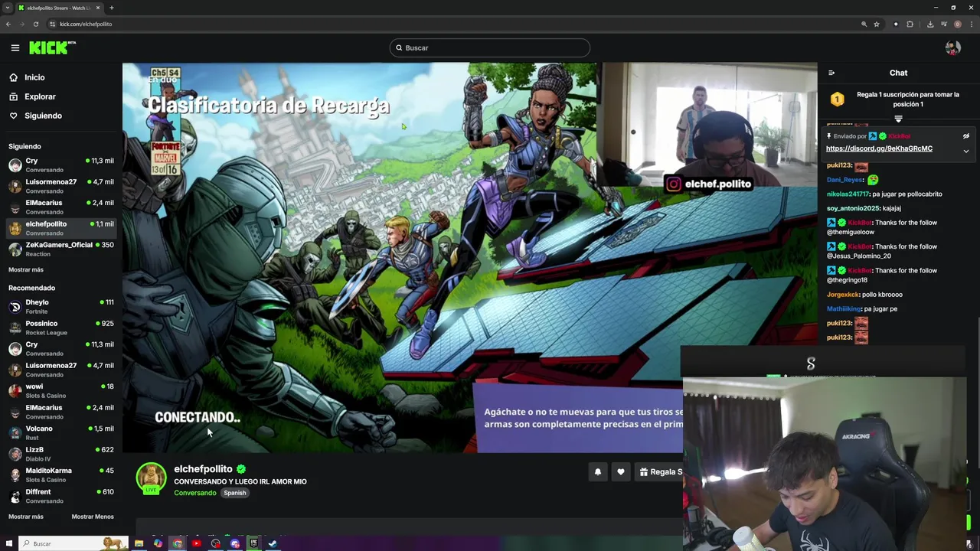Open Chrome three-dot menu

tap(971, 24)
